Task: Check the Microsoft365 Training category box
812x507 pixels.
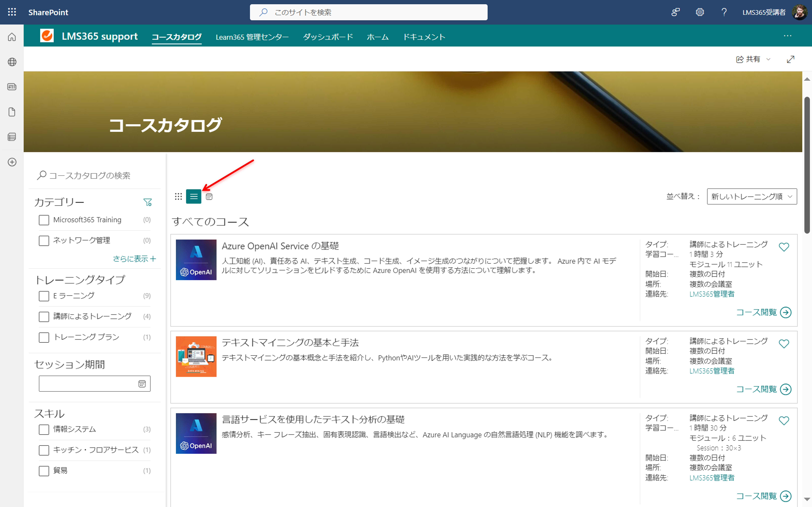Action: pyautogui.click(x=44, y=220)
